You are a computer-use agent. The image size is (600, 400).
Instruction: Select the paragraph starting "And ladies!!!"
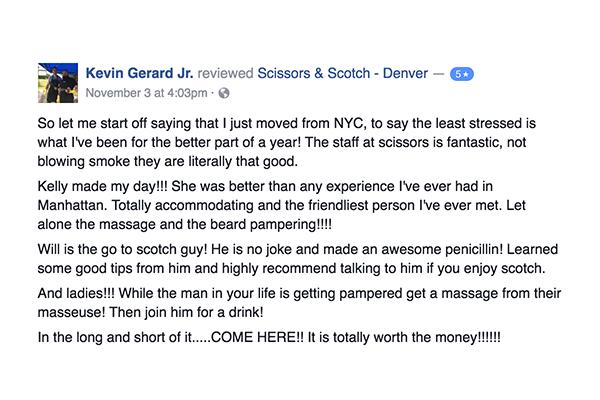299,303
